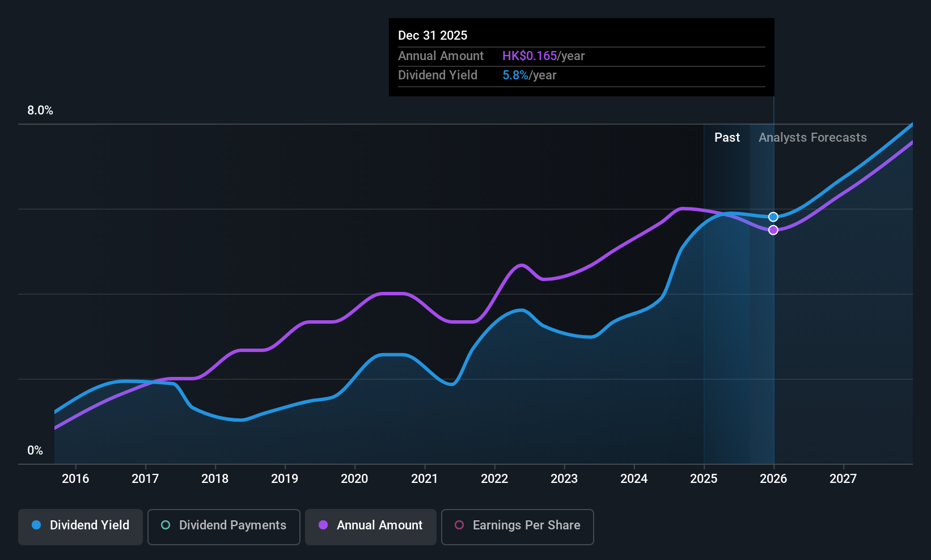Select the 2023 x-axis label
931x560 pixels.
pos(564,479)
